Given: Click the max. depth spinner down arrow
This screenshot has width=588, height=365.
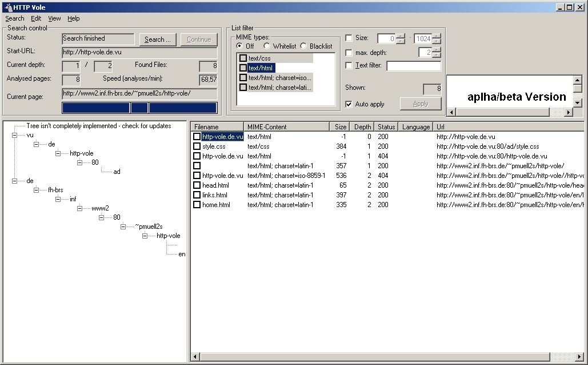Looking at the screenshot, I should click(x=437, y=55).
